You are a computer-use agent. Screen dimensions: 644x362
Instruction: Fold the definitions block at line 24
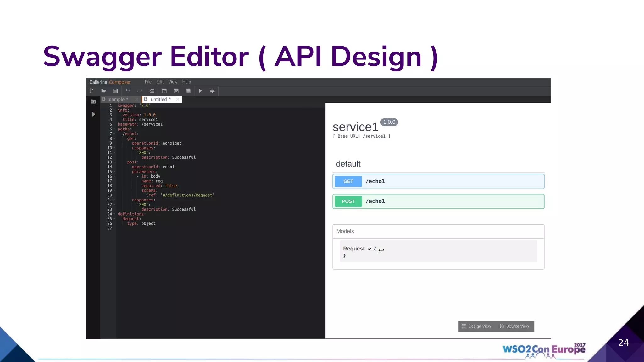pos(114,214)
